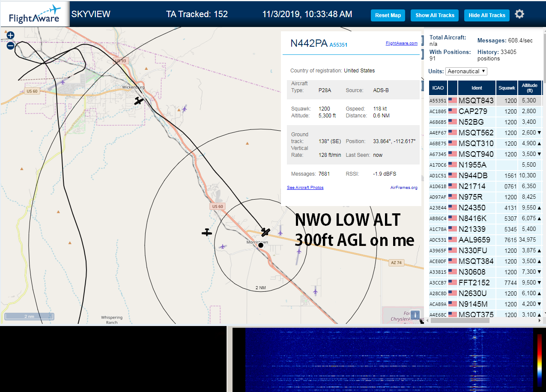Click US flag icon in MSQT843 row
This screenshot has height=392, width=546.
(x=453, y=101)
